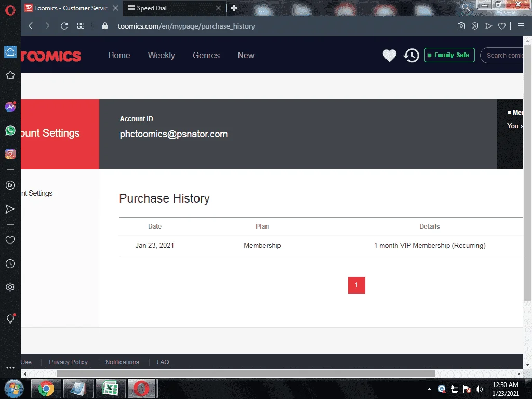Bookmark page with the address bar heart
Image resolution: width=532 pixels, height=399 pixels.
pyautogui.click(x=502, y=26)
